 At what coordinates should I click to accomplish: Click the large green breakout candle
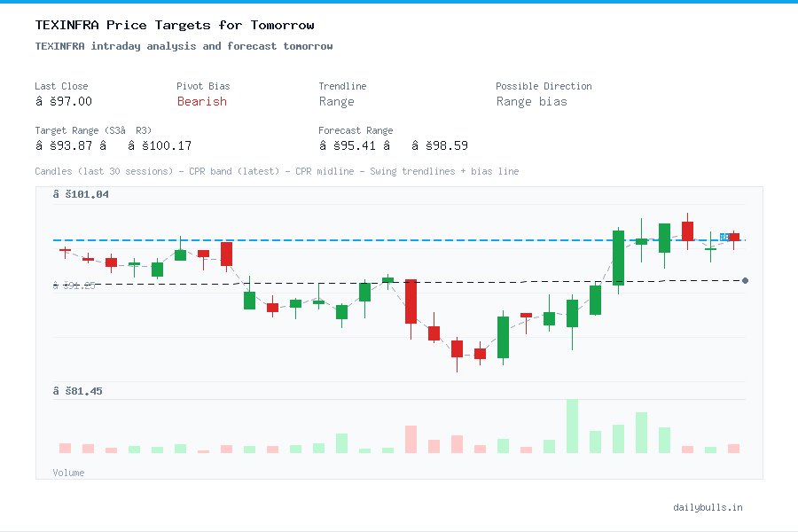coord(618,259)
